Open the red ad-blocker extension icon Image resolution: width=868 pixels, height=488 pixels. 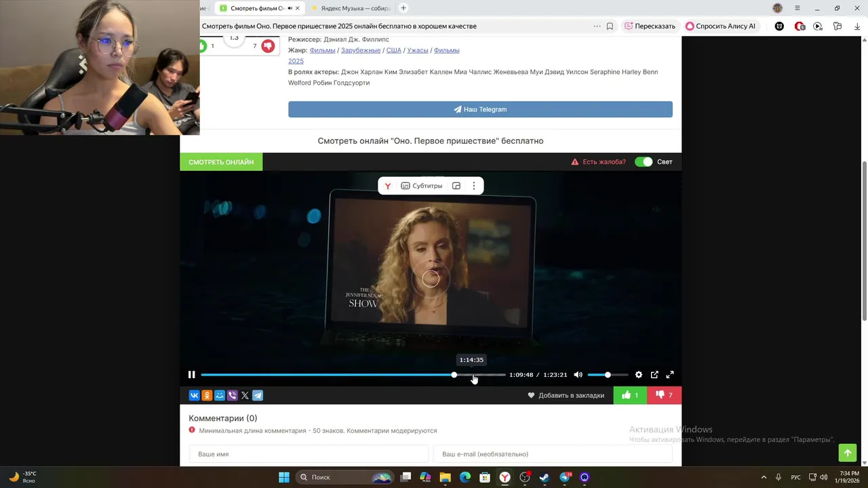click(x=800, y=26)
